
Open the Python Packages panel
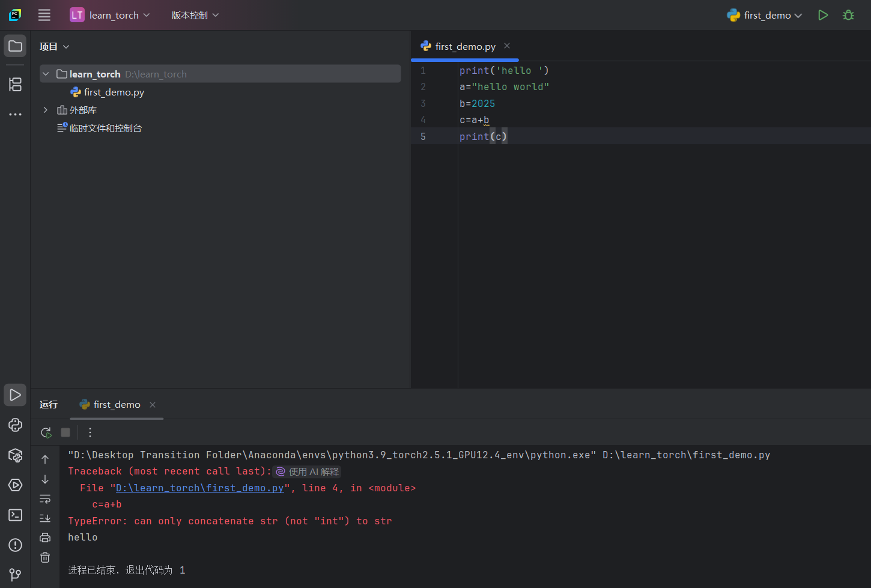click(15, 455)
